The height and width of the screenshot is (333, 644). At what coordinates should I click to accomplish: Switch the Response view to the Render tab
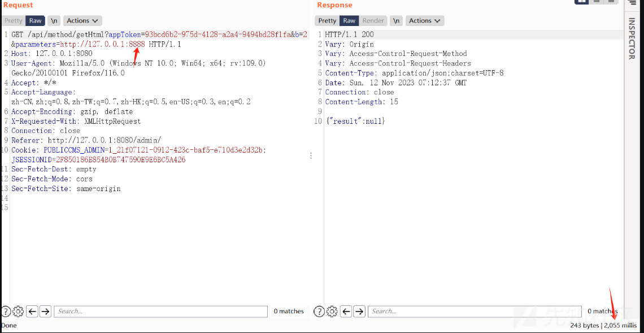[373, 20]
